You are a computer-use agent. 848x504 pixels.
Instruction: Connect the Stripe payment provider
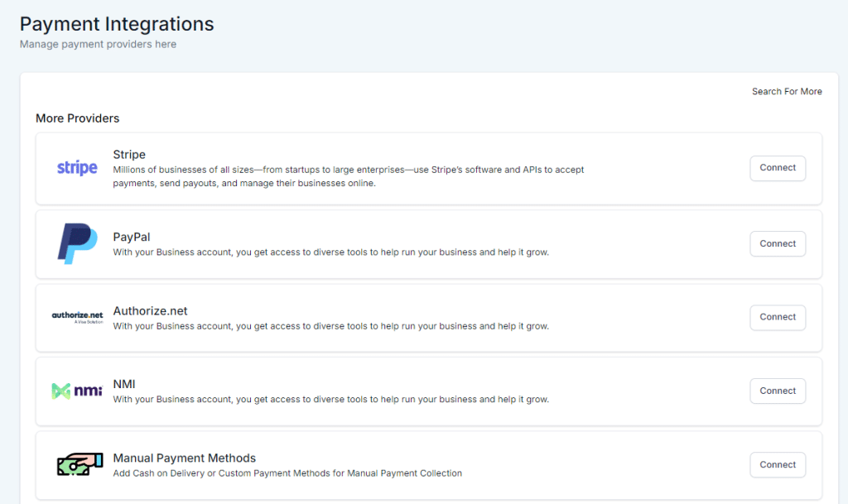point(778,168)
